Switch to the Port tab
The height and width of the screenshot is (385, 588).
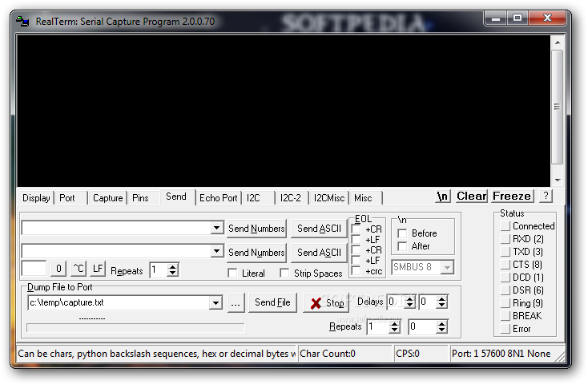tap(67, 198)
